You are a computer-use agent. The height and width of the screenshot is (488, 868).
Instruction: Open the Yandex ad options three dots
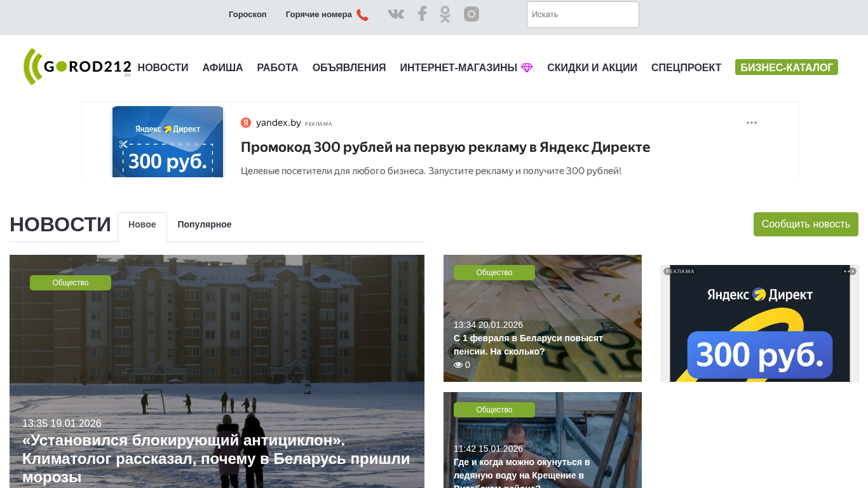[752, 123]
